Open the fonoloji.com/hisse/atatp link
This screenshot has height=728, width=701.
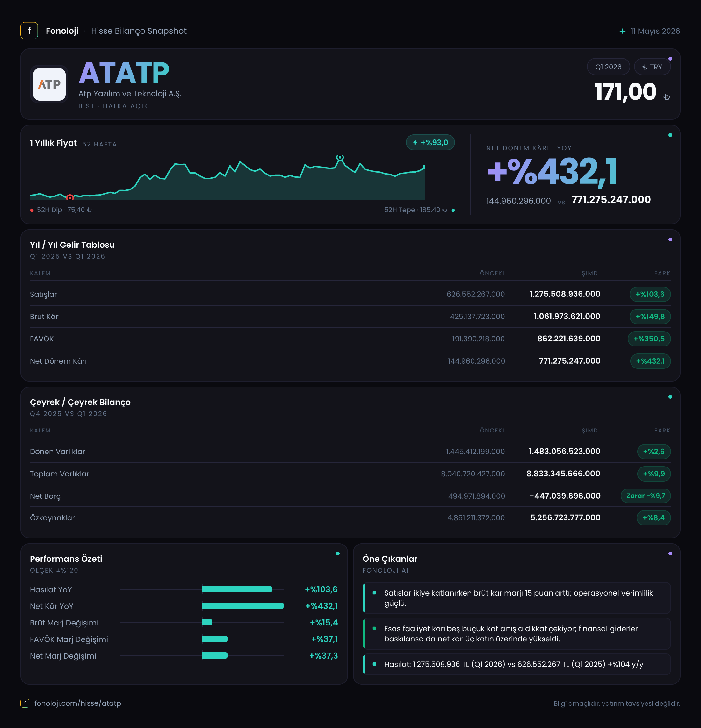(x=78, y=703)
